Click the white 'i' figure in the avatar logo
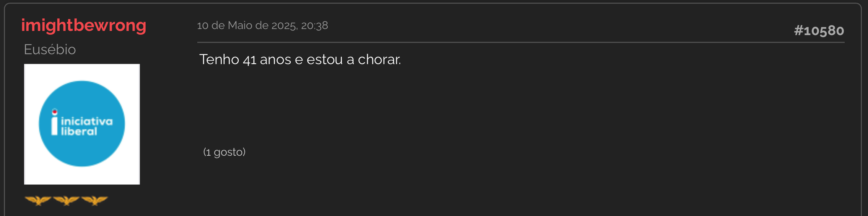 [x=55, y=122]
